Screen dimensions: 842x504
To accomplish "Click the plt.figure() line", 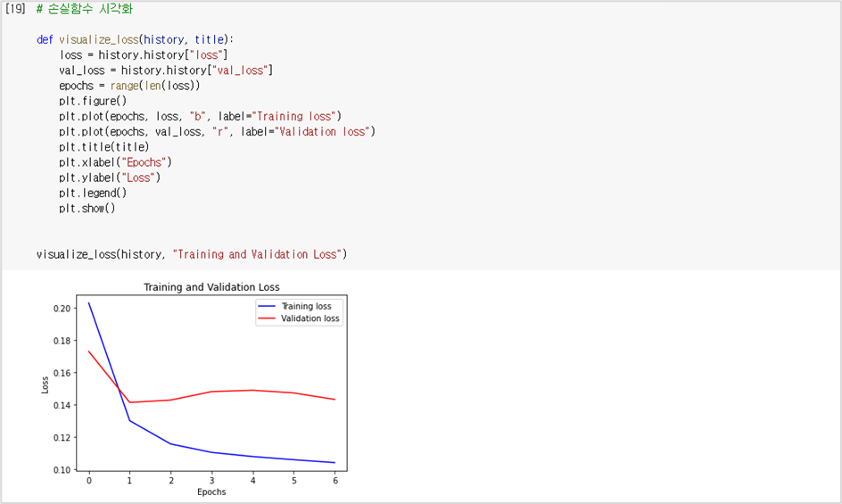I will pos(93,101).
